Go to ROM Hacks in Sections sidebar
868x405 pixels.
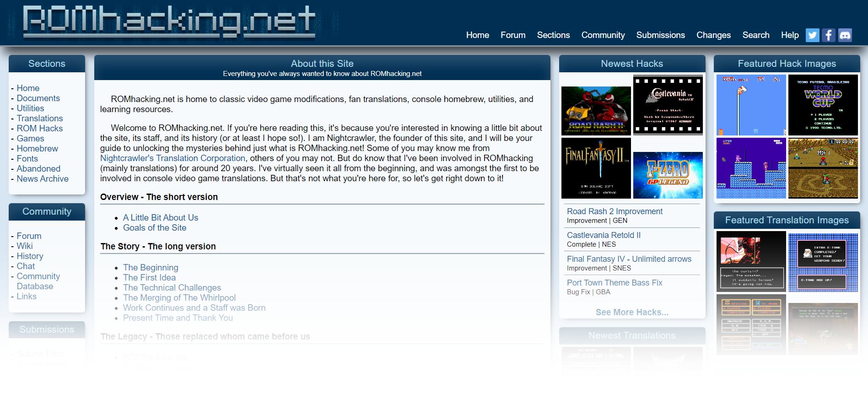(40, 129)
